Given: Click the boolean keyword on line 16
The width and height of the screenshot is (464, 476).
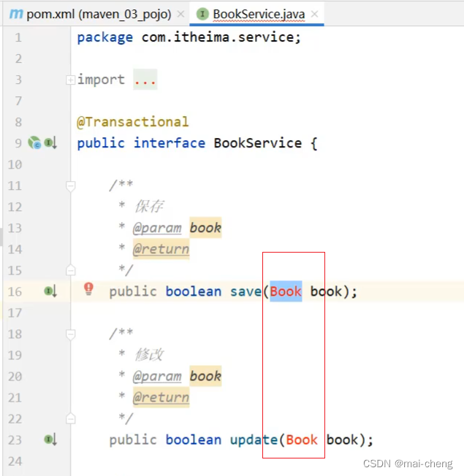Looking at the screenshot, I should coord(193,291).
